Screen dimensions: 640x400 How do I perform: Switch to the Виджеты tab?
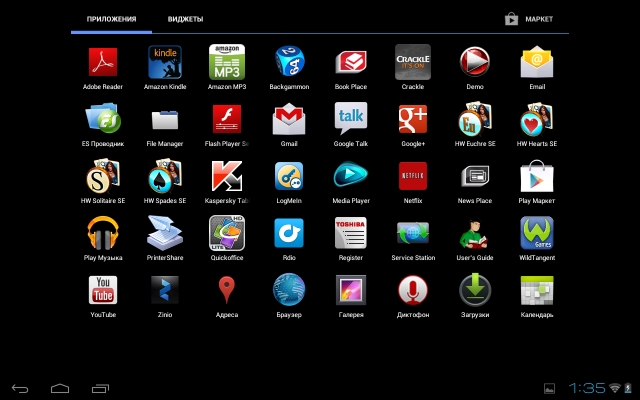pyautogui.click(x=185, y=19)
